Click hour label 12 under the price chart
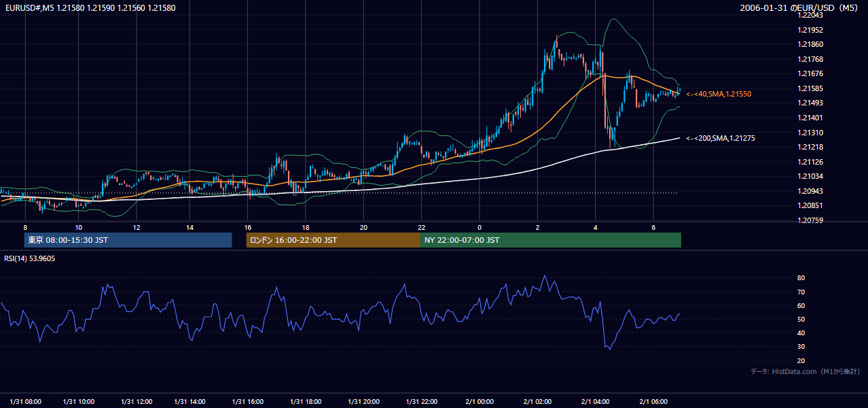The width and height of the screenshot is (868, 408). click(x=136, y=227)
